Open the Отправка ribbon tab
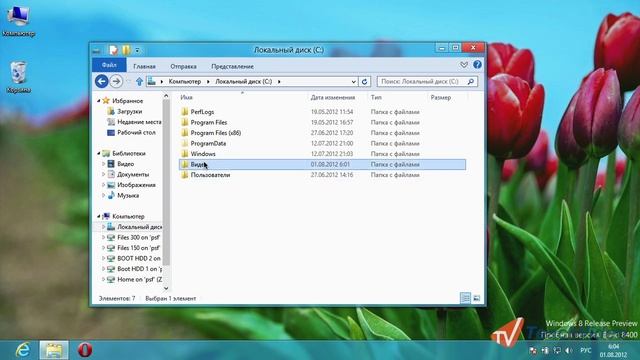 (x=183, y=66)
